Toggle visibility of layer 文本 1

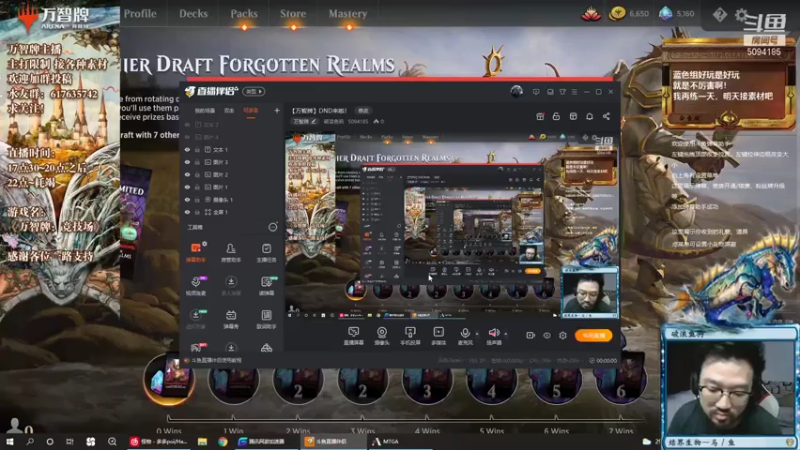click(x=187, y=149)
